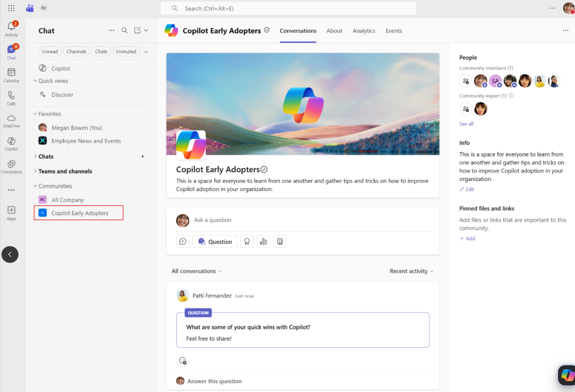Viewport: 575px width, 392px height.
Task: Switch to the Analytics tab
Action: coord(364,31)
